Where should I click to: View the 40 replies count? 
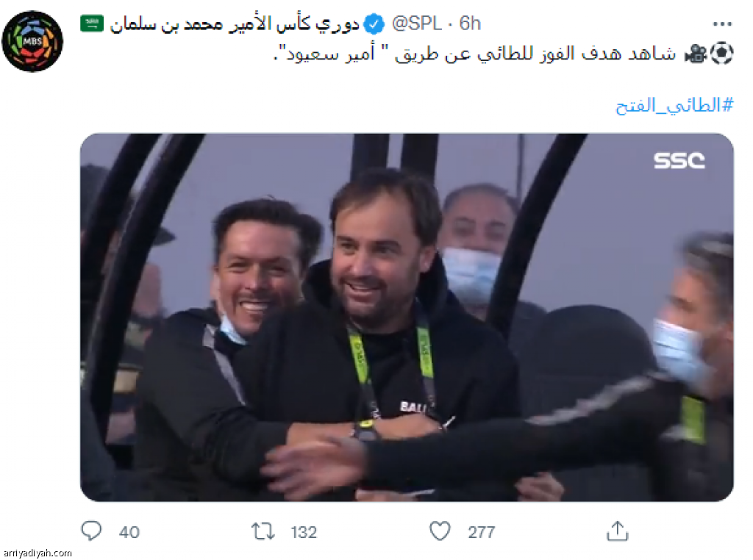point(129,532)
